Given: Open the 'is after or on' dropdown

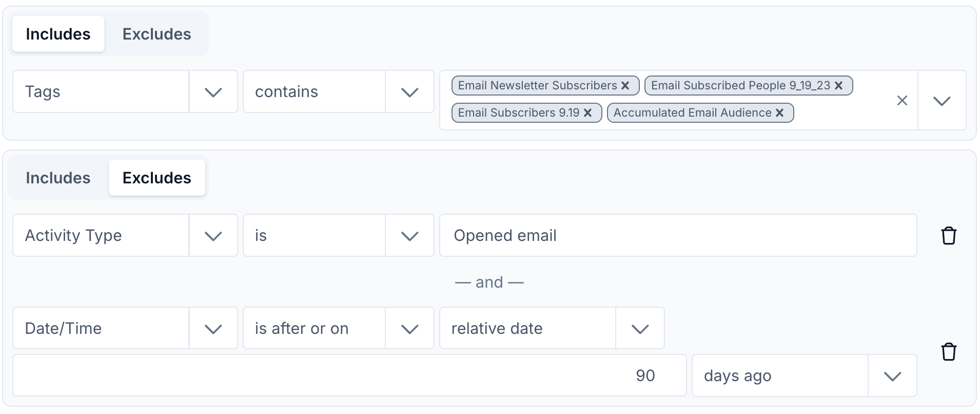Looking at the screenshot, I should [409, 329].
